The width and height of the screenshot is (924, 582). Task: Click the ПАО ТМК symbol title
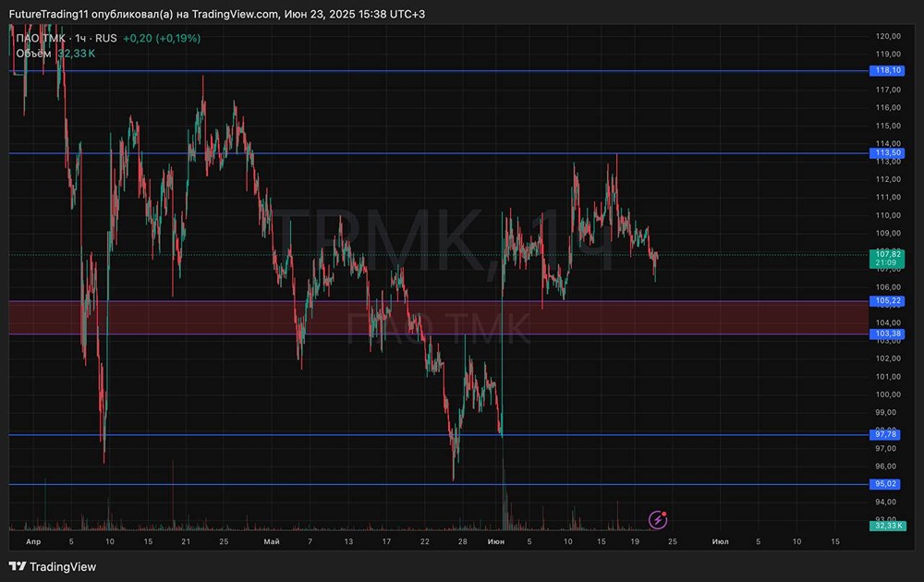click(41, 38)
